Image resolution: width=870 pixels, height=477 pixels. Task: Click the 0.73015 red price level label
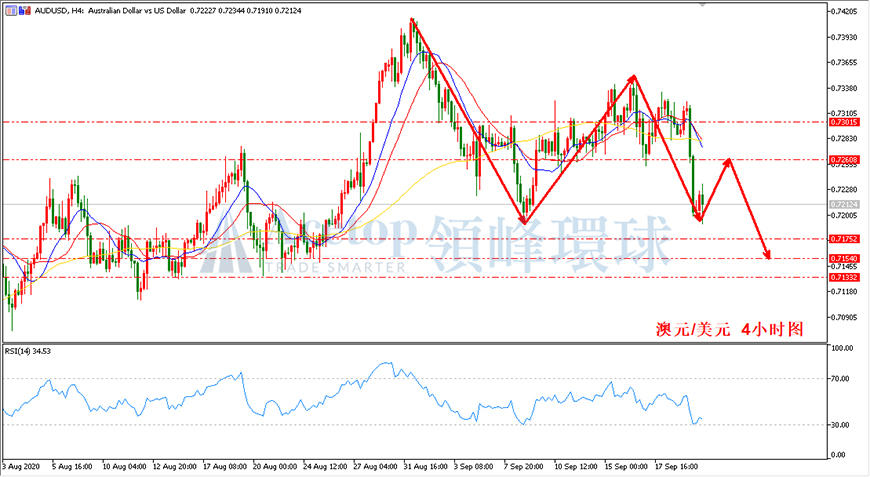844,122
